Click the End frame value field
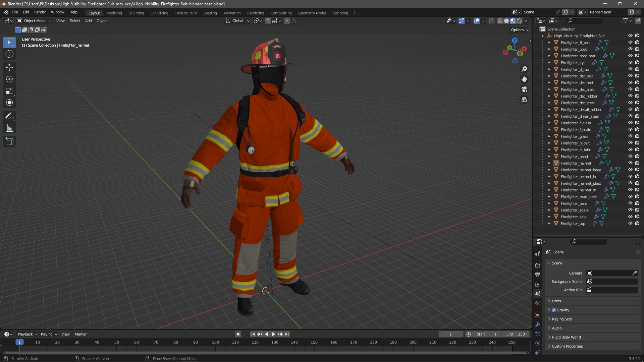The image size is (644, 362). tap(516, 334)
